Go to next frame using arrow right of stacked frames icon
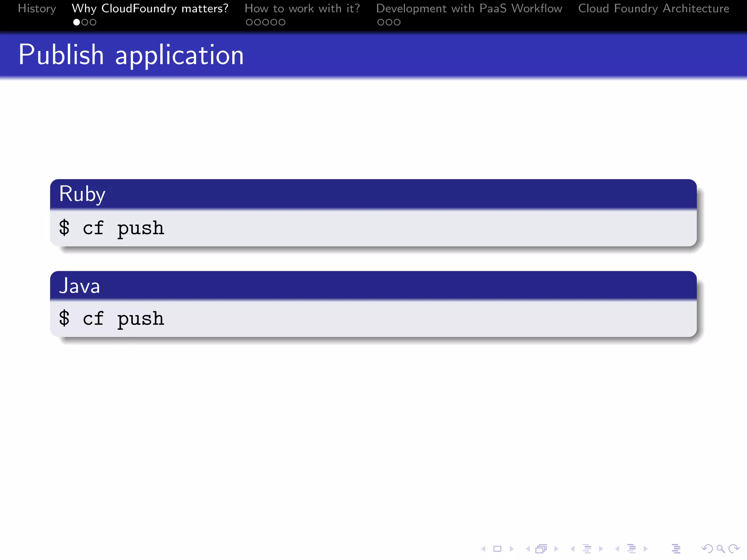Screen dimensions: 747x560 (x=556, y=549)
